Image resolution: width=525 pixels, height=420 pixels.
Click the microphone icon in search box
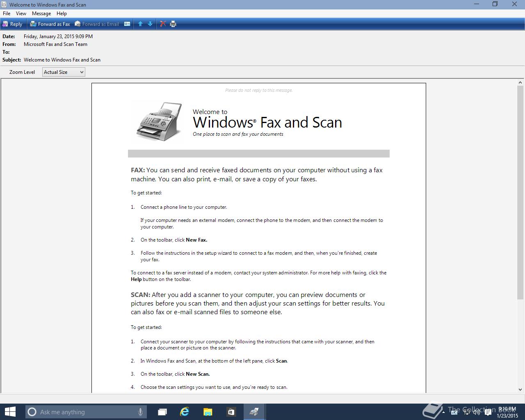click(x=140, y=412)
